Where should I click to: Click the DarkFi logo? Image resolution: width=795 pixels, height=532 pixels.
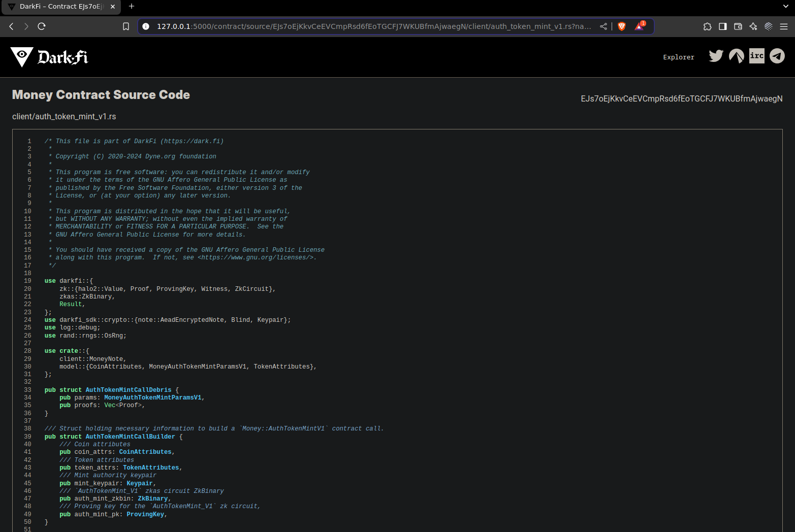tap(49, 57)
